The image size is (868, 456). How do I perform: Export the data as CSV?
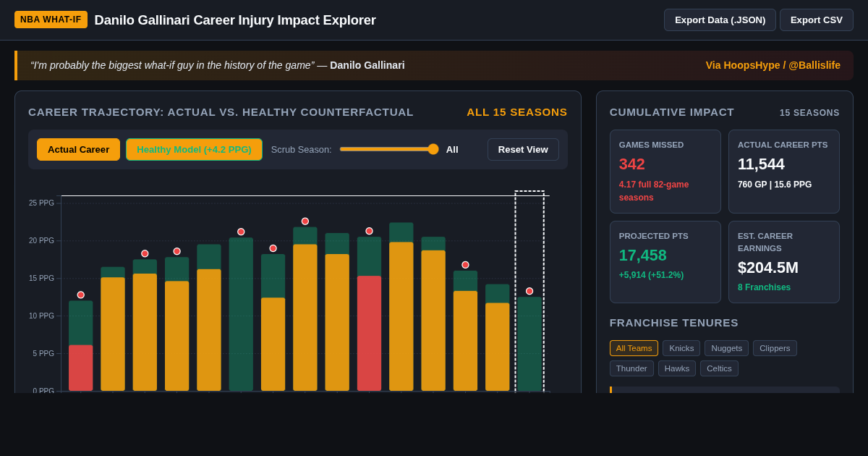[817, 20]
